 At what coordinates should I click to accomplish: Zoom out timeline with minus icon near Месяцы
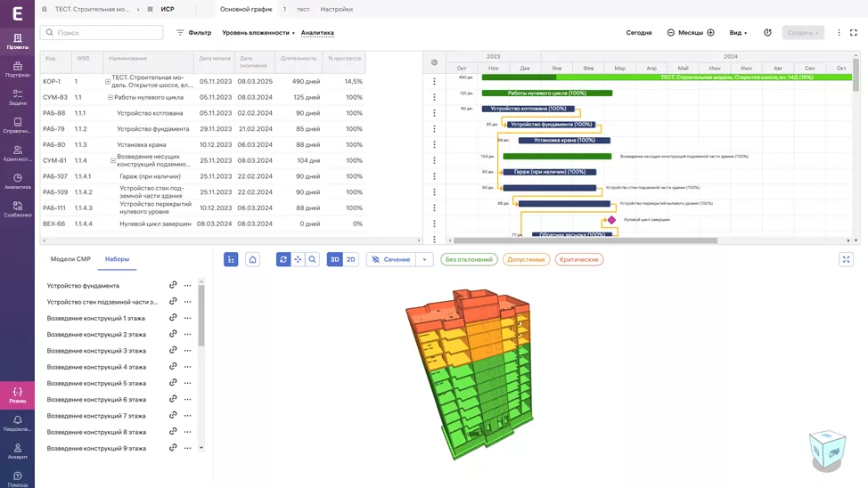click(670, 33)
